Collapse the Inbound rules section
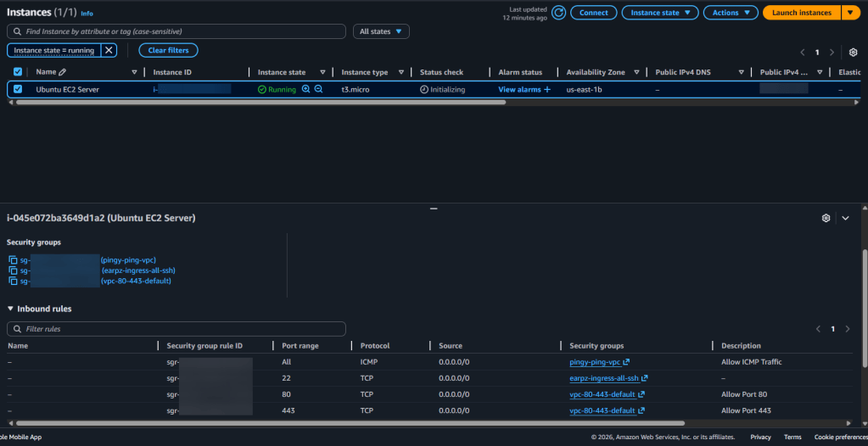This screenshot has height=446, width=868. (11, 309)
